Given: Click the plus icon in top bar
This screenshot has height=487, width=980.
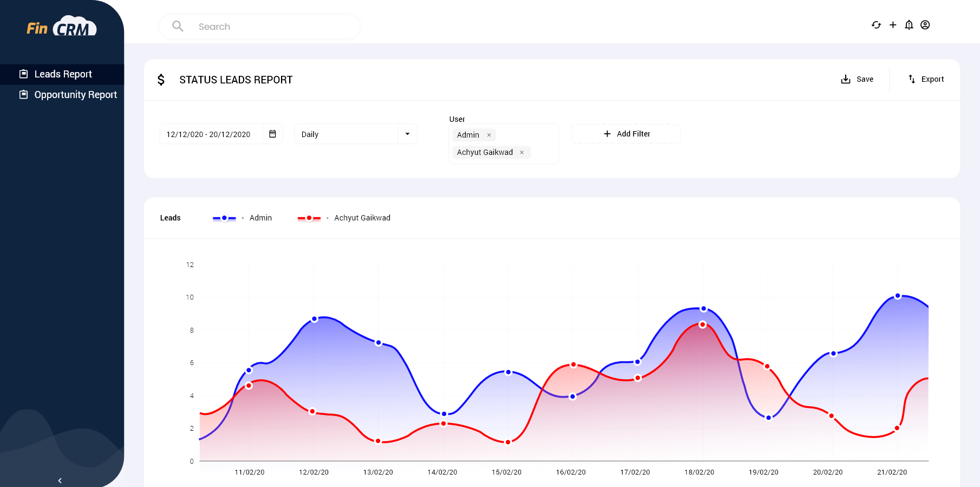Looking at the screenshot, I should [893, 25].
